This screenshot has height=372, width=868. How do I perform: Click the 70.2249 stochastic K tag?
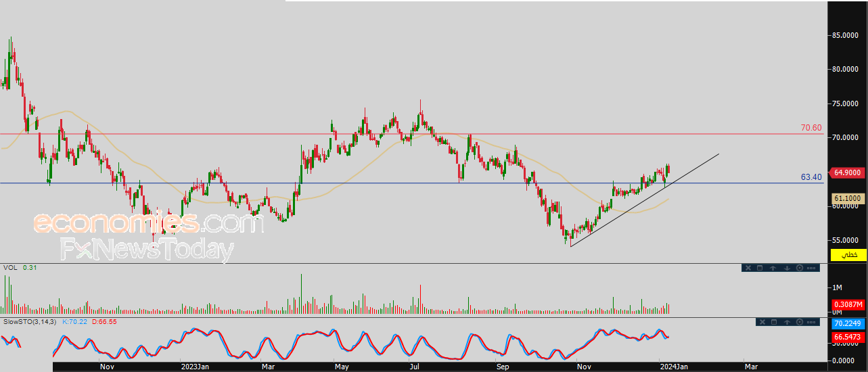click(847, 325)
